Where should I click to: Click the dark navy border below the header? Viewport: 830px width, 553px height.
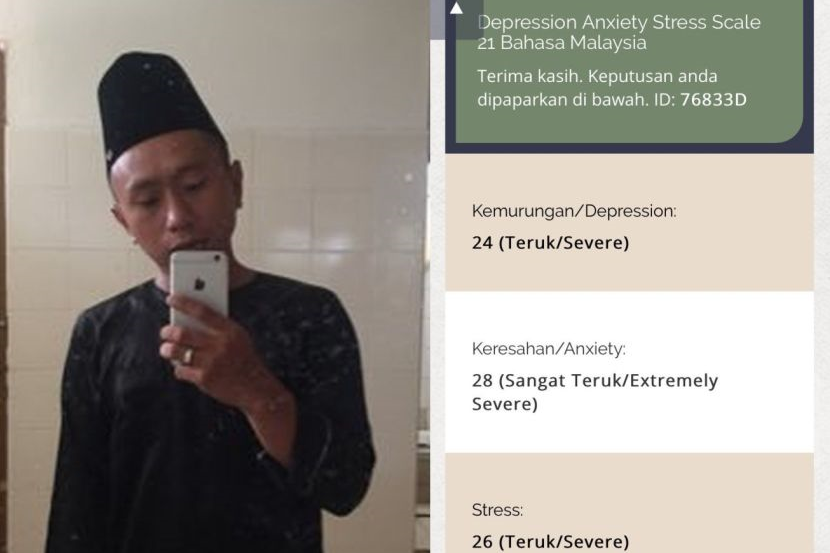[629, 148]
